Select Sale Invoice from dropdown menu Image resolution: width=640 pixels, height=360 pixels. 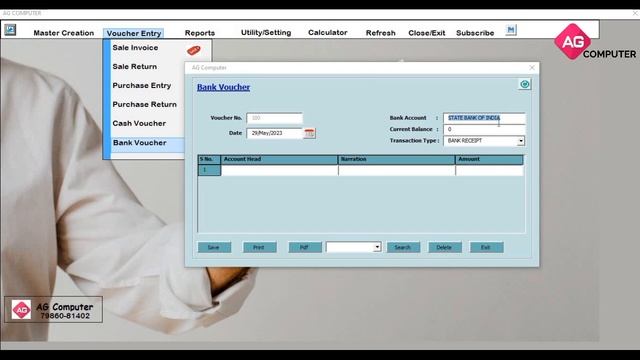coord(135,48)
